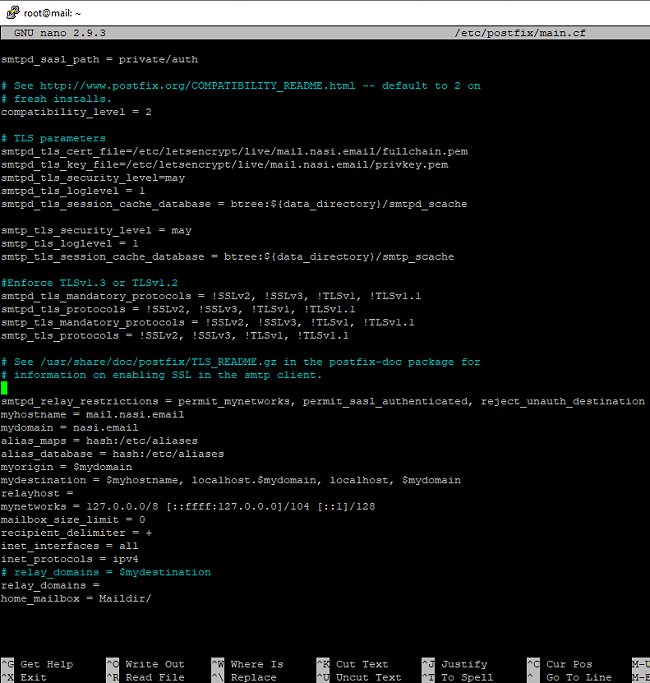
Task: Click the mailbox_size_limit = 0 line
Action: pyautogui.click(x=73, y=520)
